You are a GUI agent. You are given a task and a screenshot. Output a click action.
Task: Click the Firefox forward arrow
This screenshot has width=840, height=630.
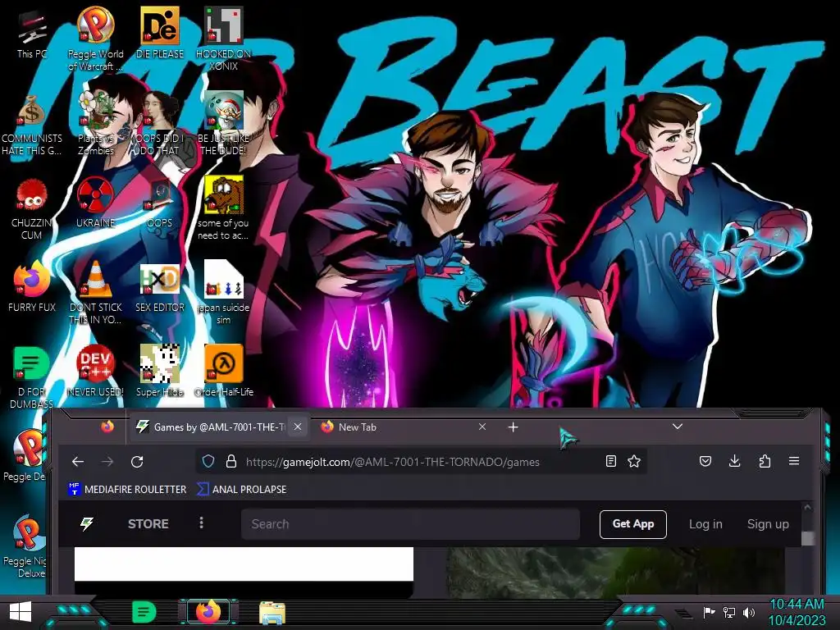pos(107,461)
